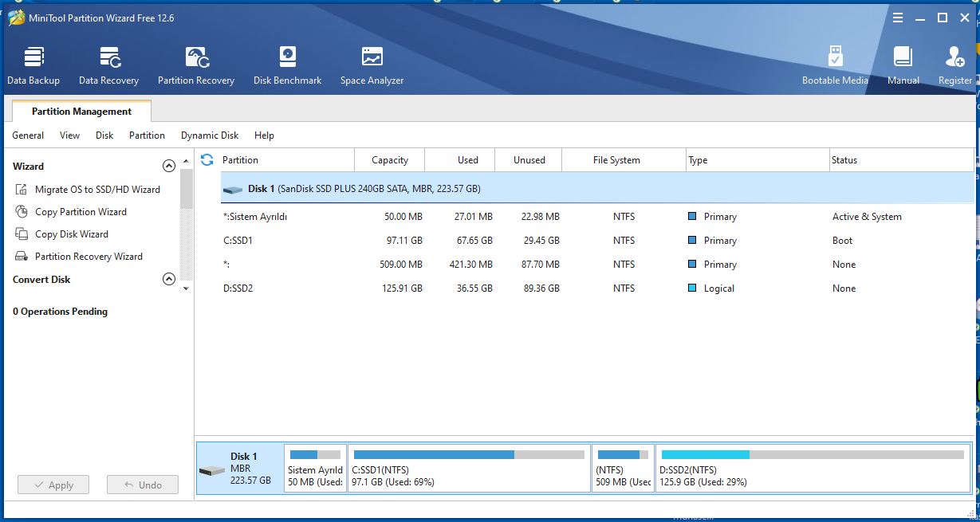Launch the Data Recovery tool

click(108, 65)
